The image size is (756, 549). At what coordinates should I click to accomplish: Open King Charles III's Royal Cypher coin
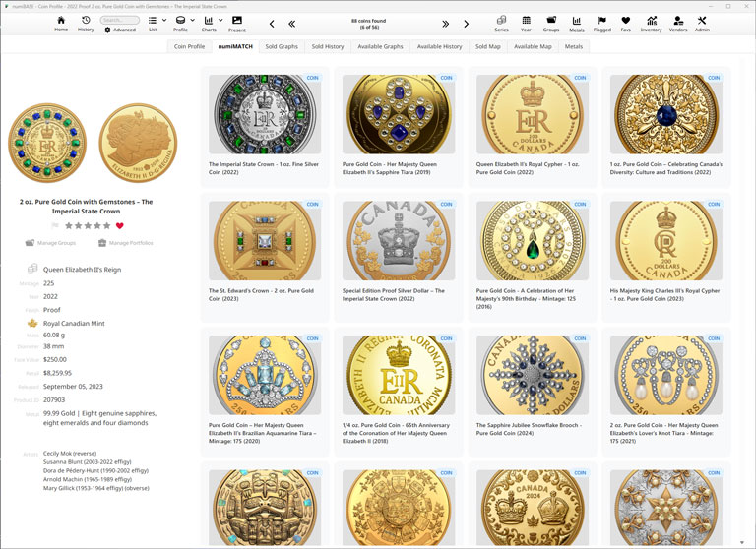point(665,258)
